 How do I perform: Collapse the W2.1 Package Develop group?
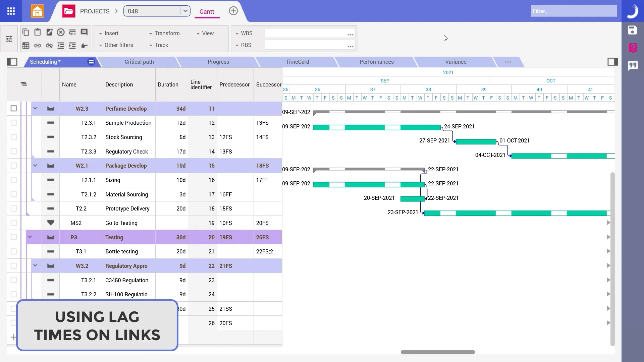coord(36,165)
